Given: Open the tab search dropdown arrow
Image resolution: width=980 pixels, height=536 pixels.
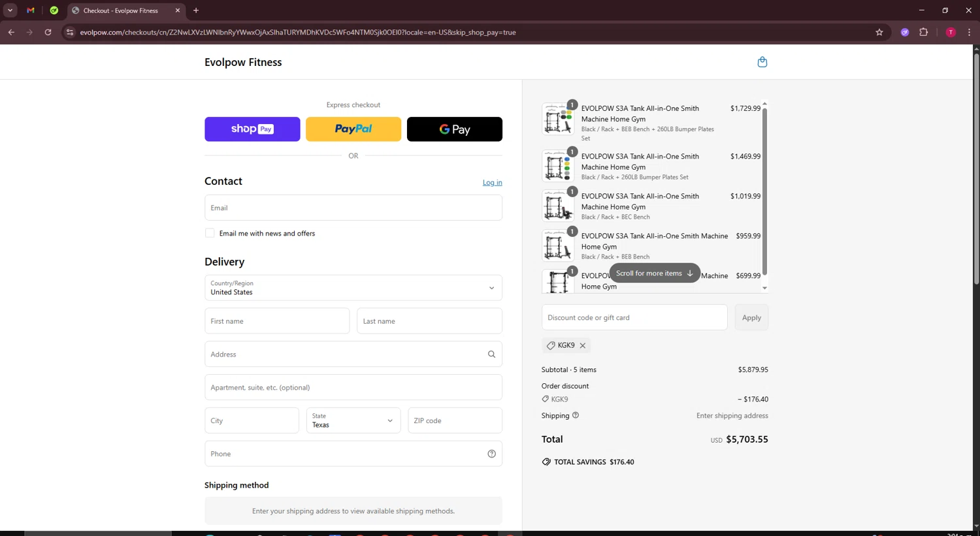Looking at the screenshot, I should click(x=10, y=10).
